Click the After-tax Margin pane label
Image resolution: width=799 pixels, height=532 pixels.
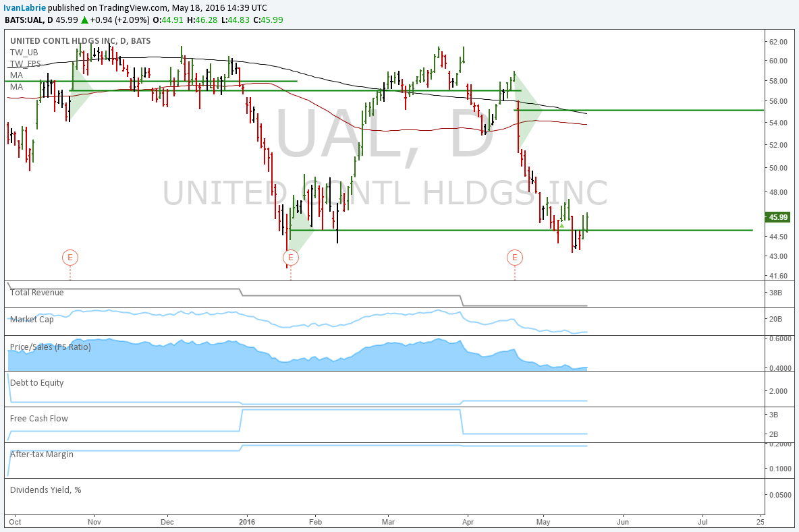coord(42,454)
